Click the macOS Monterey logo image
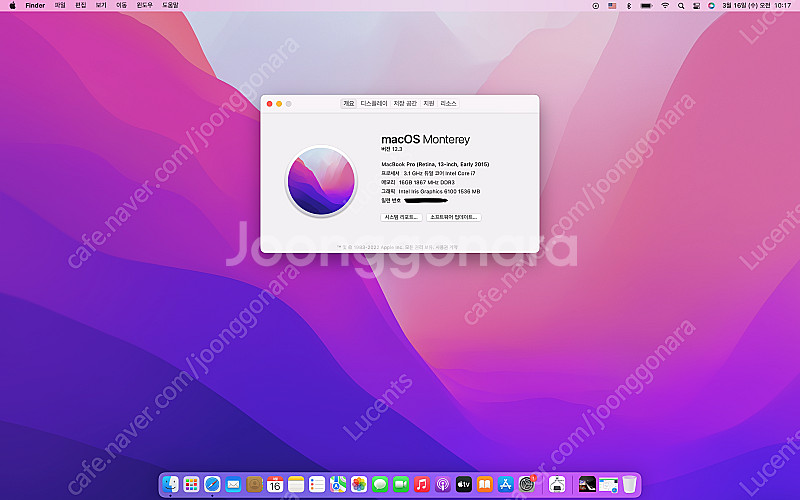The height and width of the screenshot is (500, 800). click(321, 181)
